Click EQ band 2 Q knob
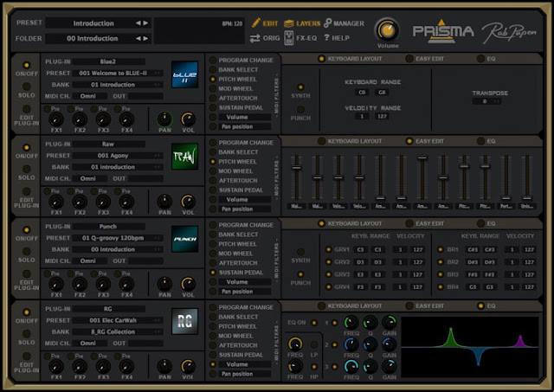Screen dimensions: 554x392 click(370, 344)
